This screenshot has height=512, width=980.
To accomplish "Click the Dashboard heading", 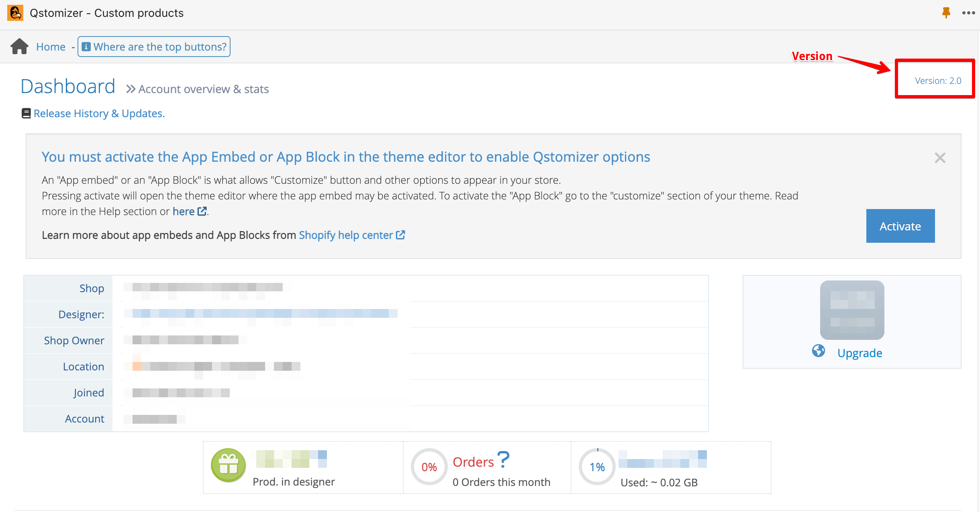I will (x=68, y=86).
